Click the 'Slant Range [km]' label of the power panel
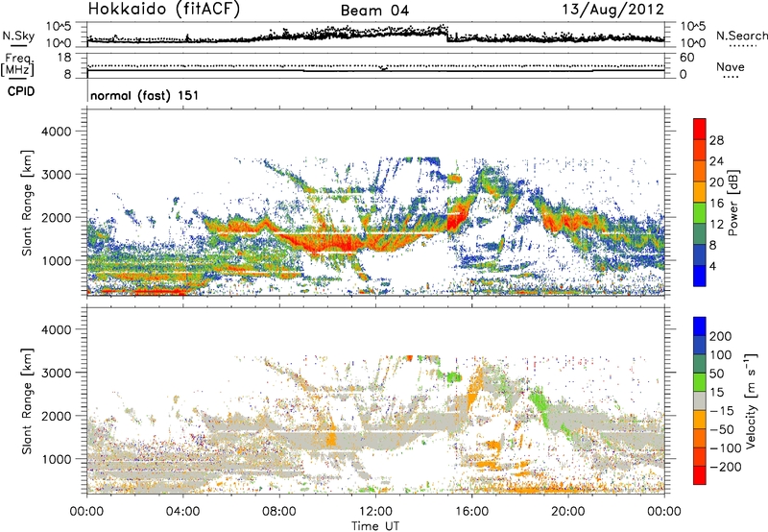This screenshot has width=768, height=532. (x=27, y=203)
